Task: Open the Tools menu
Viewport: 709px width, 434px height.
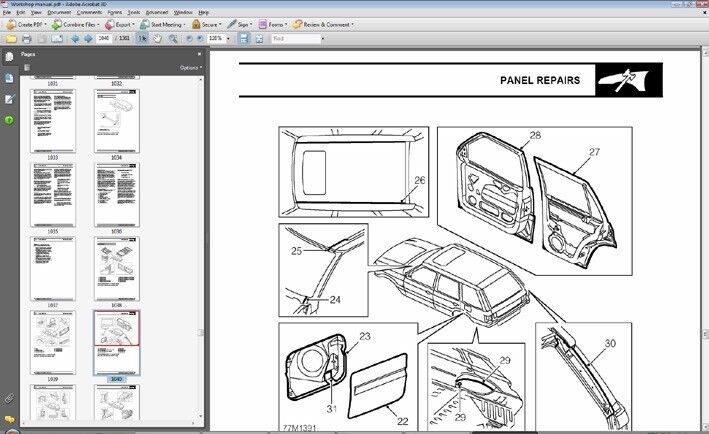Action: point(134,13)
